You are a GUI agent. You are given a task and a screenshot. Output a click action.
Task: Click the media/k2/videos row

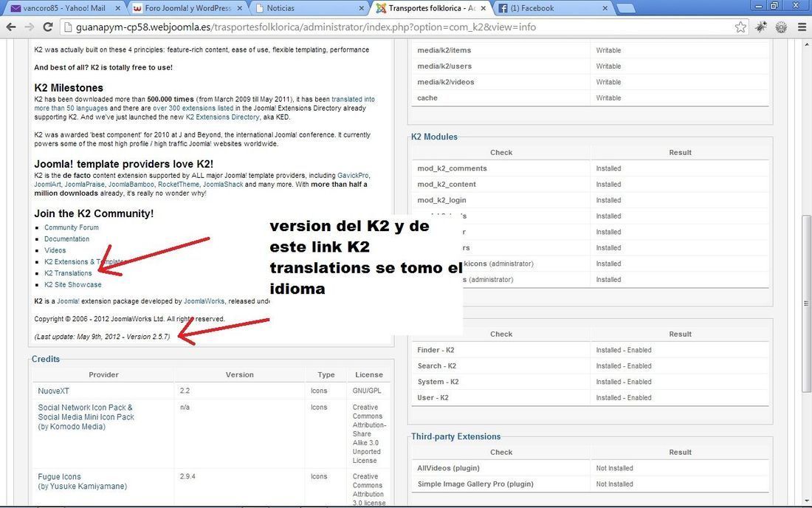(x=590, y=82)
